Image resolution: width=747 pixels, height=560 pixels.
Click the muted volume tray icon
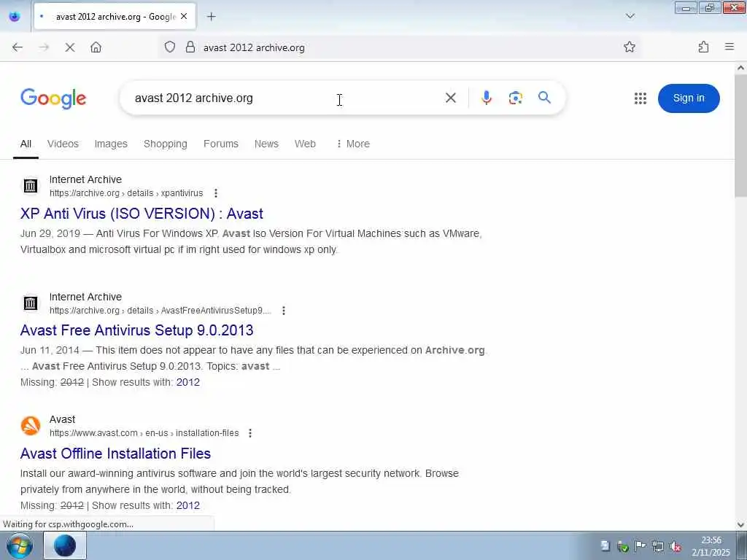tap(675, 546)
